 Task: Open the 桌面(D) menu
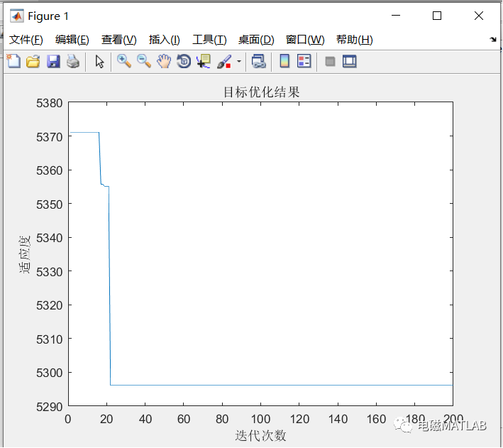coord(256,40)
